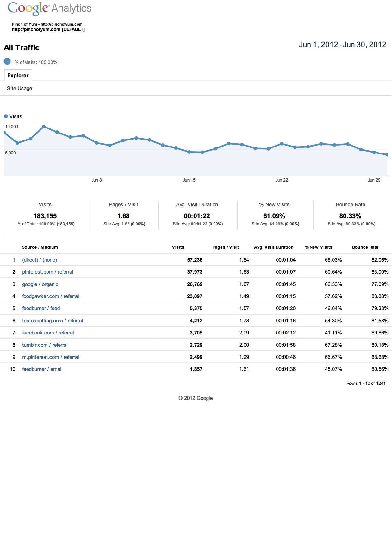Open foodgawker.com / referral link
Viewport: 392px width, 555px height.
[x=51, y=296]
